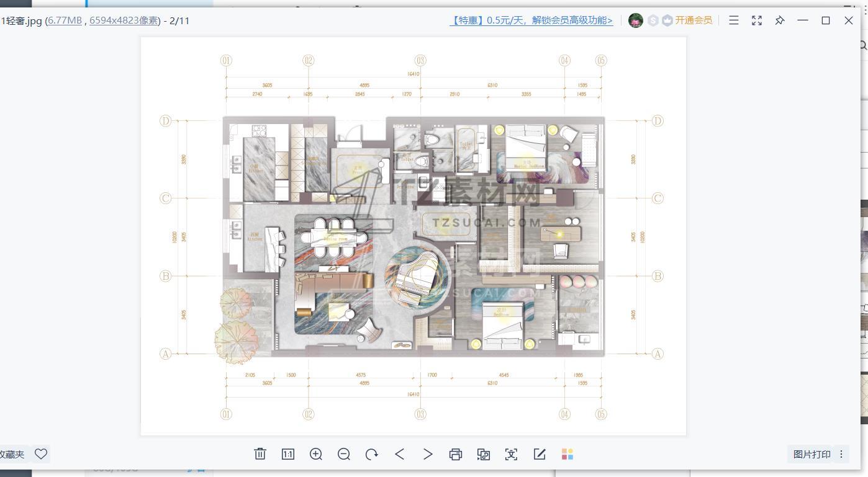Zoom out using the minus magnifier
The height and width of the screenshot is (477, 868).
344,454
